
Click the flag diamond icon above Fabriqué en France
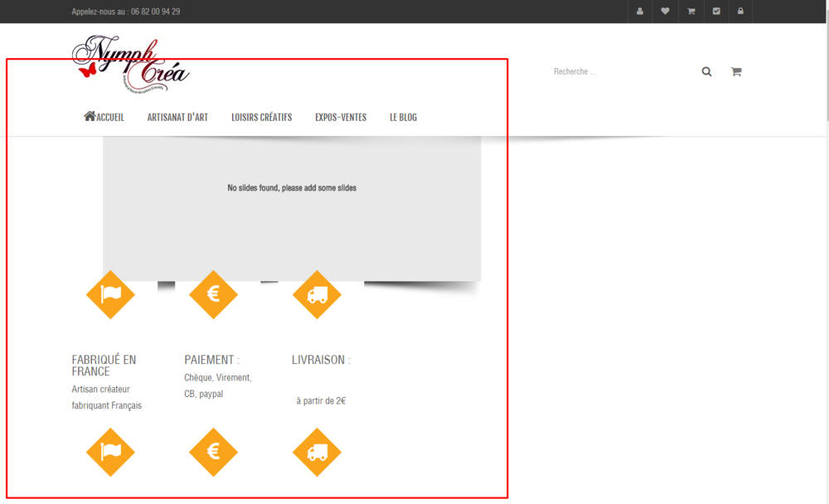point(110,294)
